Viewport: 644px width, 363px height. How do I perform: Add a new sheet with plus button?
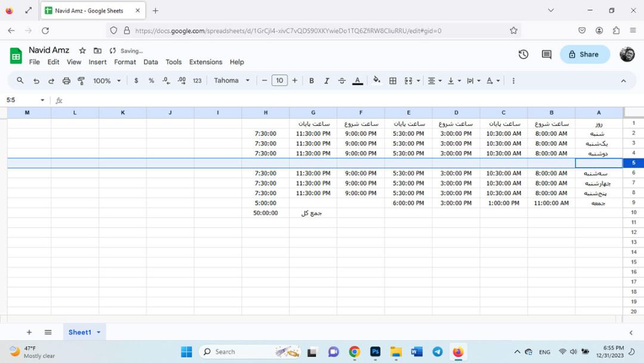tap(29, 332)
